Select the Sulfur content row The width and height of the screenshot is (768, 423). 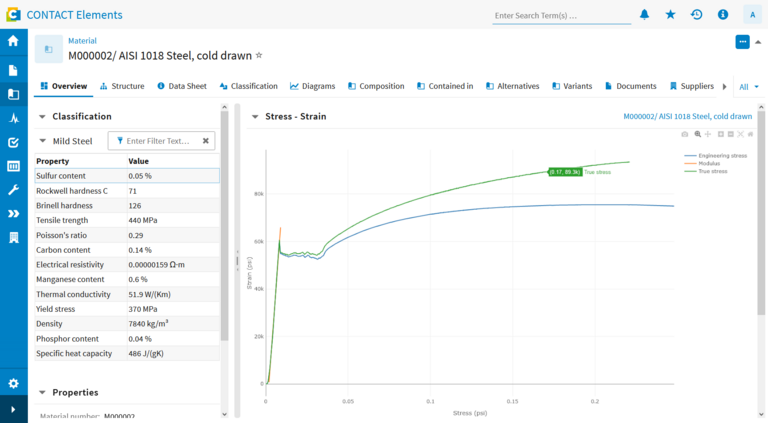pos(127,176)
